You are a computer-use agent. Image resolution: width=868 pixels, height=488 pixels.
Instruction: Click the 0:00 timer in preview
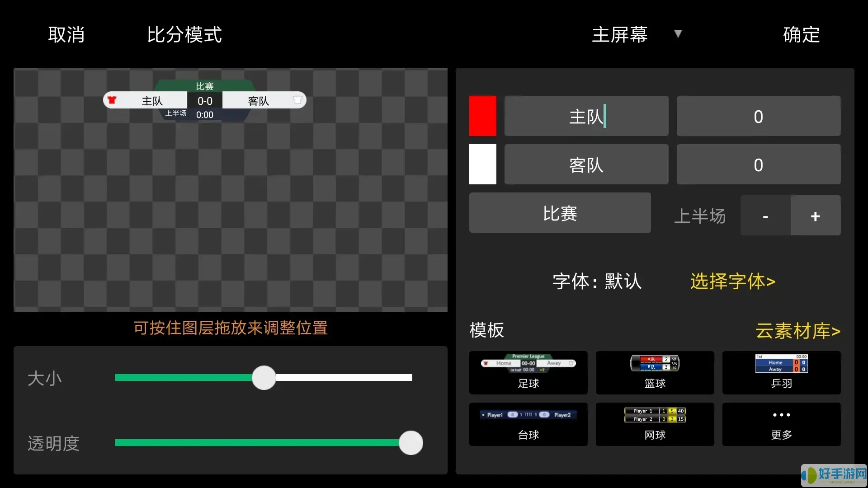205,115
